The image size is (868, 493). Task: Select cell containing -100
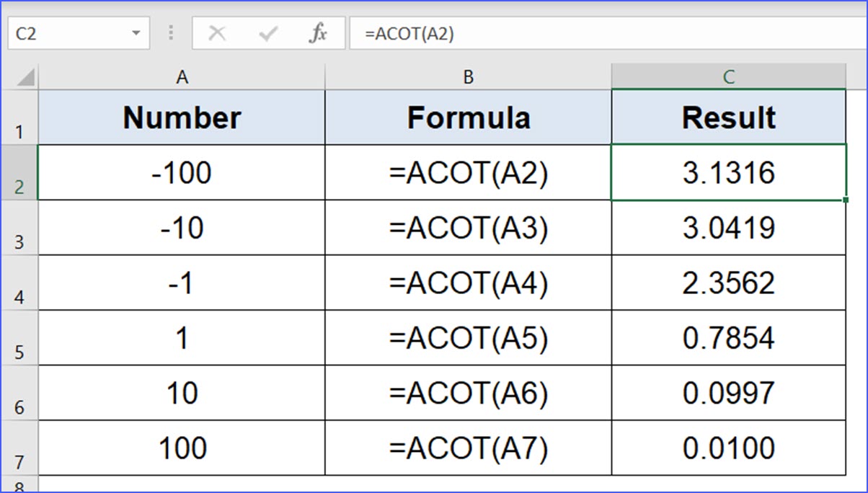[182, 173]
